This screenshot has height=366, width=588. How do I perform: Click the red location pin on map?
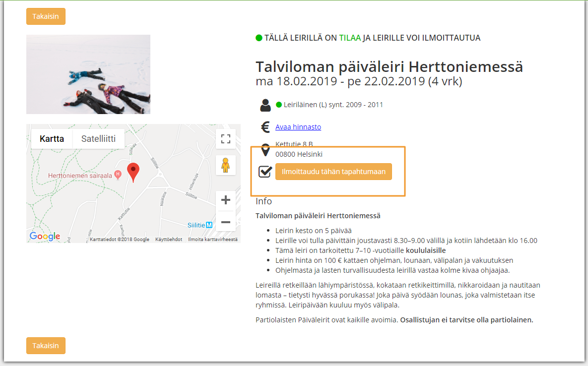point(133,172)
